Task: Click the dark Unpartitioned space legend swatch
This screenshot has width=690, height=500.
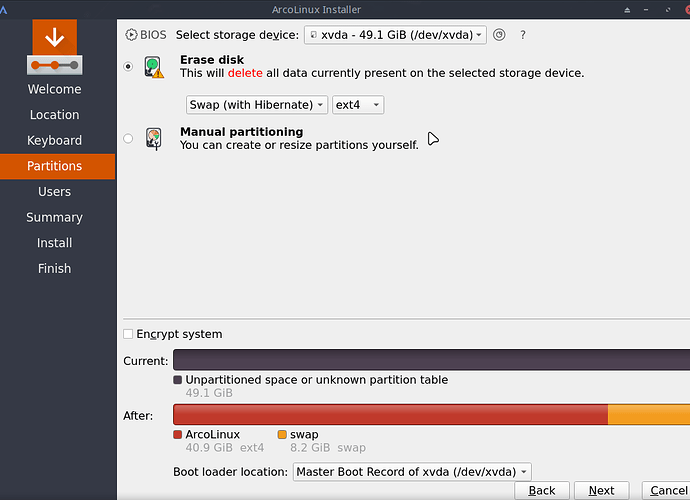Action: pyautogui.click(x=178, y=380)
